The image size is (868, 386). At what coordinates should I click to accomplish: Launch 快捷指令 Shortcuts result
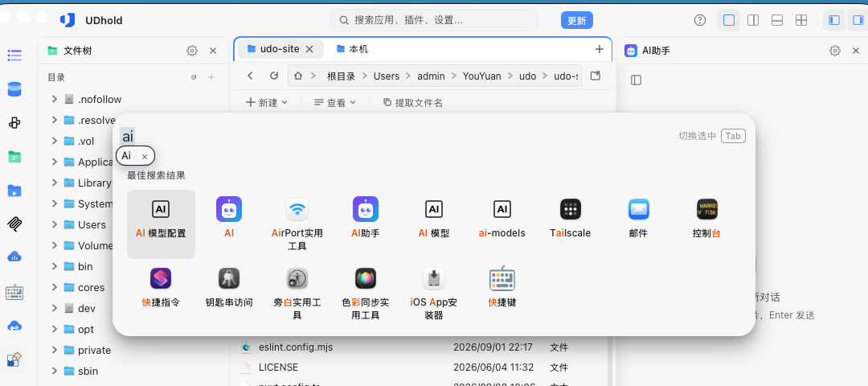(x=161, y=287)
